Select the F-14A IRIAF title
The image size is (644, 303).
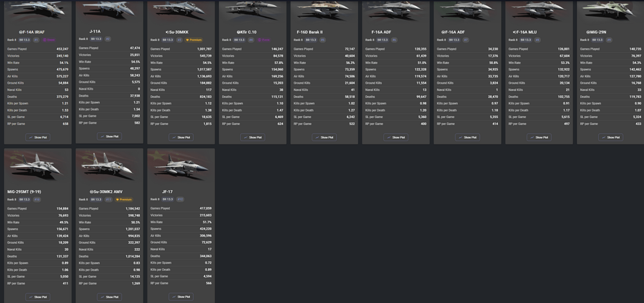pos(32,32)
